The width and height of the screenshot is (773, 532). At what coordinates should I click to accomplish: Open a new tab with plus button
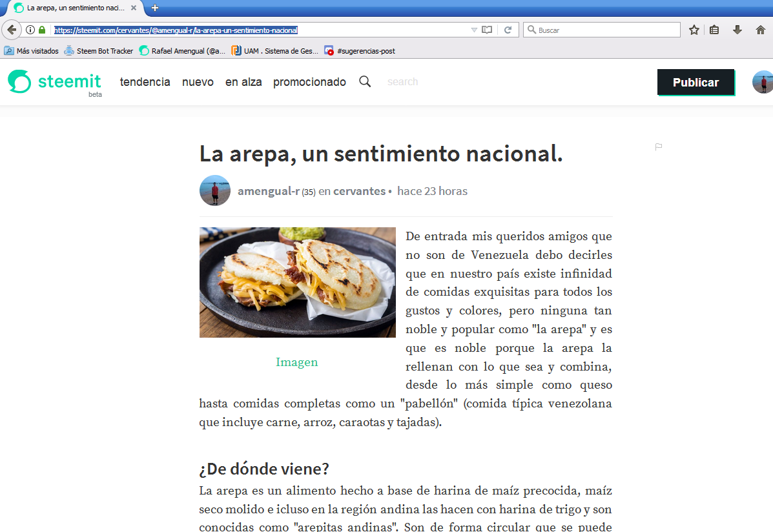click(x=155, y=8)
